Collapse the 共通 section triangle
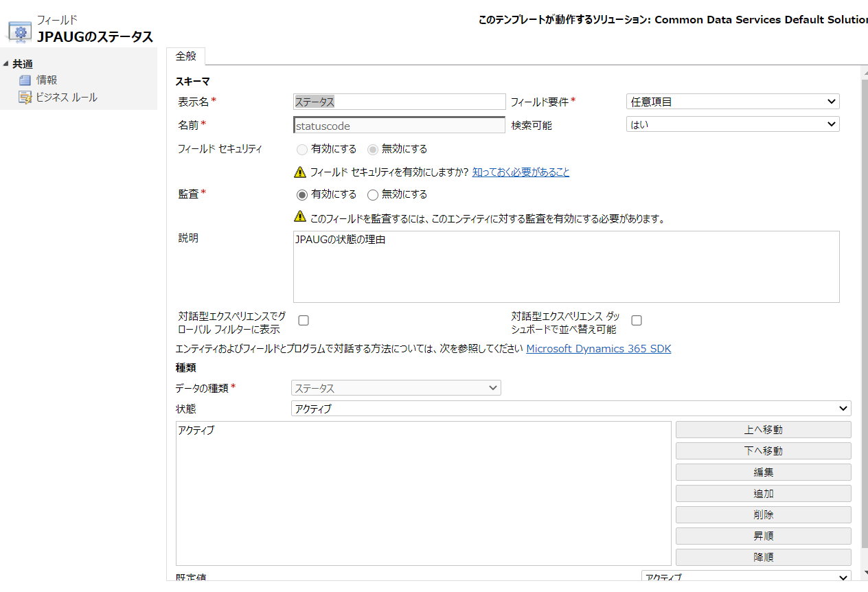This screenshot has height=592, width=868. pos(6,64)
